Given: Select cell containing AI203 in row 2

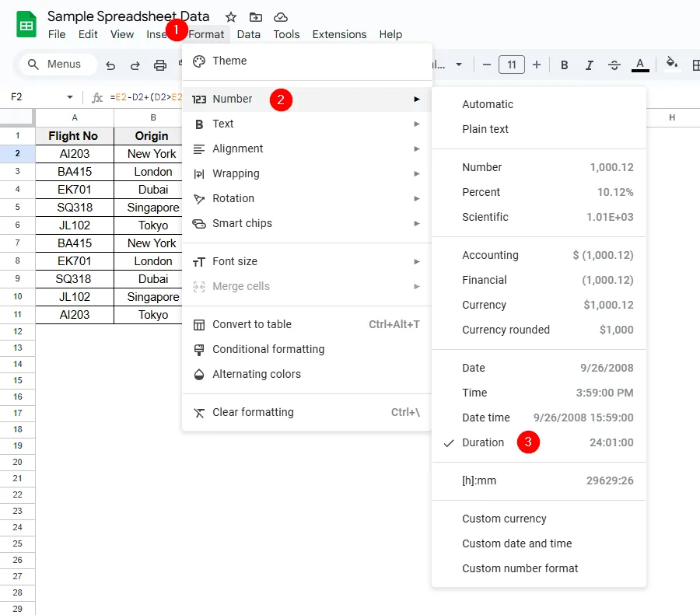Looking at the screenshot, I should (x=75, y=153).
